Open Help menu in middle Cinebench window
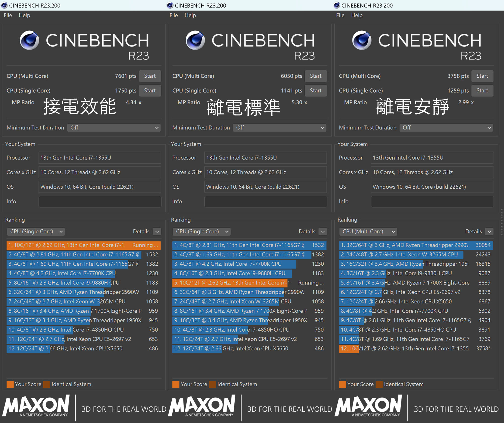This screenshot has height=423, width=504. [x=190, y=15]
